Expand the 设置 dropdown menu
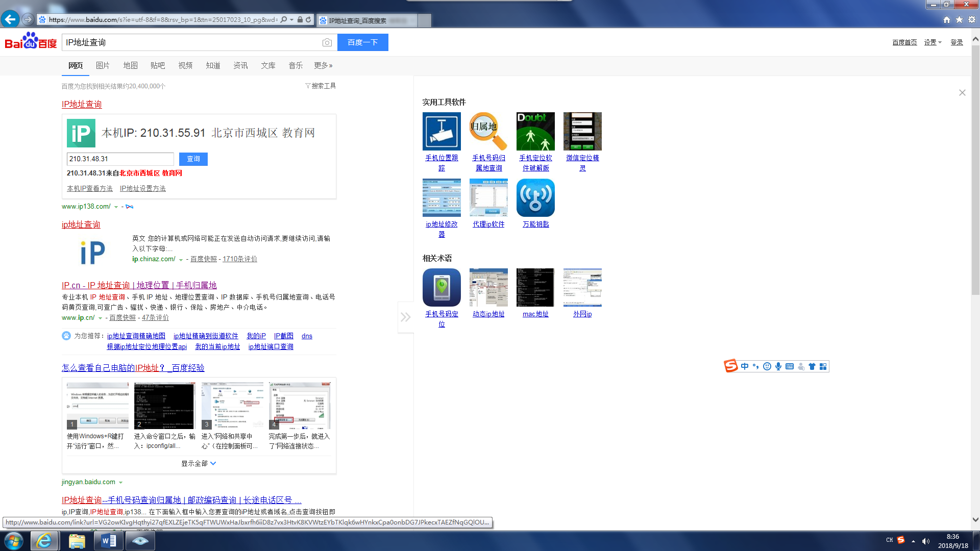980x551 pixels. (x=933, y=42)
